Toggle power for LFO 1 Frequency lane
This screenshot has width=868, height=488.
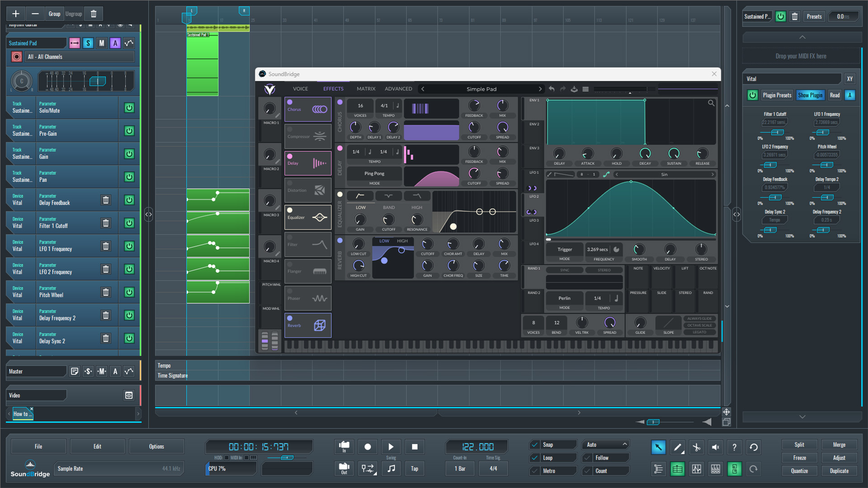(x=129, y=246)
